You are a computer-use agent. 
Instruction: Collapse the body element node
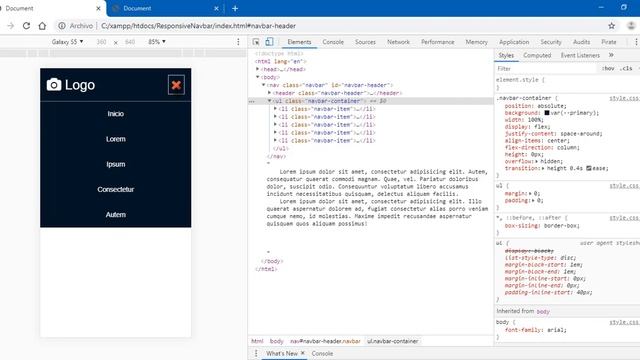[258, 77]
